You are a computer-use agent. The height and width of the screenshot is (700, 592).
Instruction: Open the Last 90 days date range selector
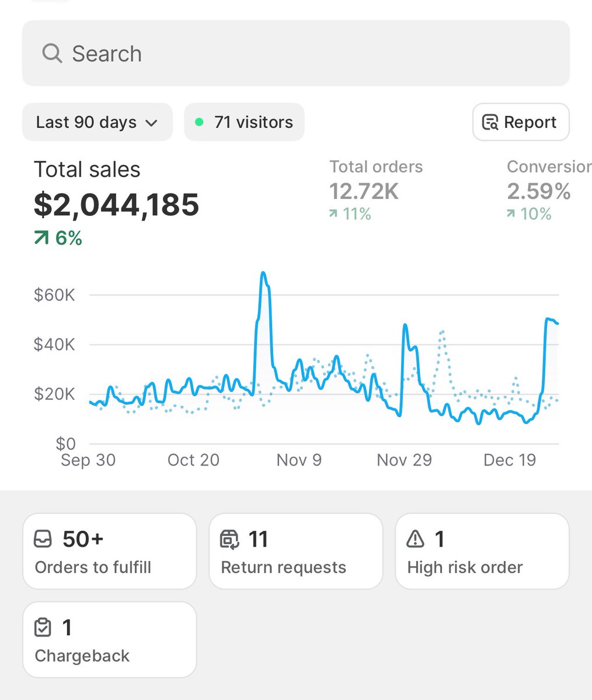97,122
